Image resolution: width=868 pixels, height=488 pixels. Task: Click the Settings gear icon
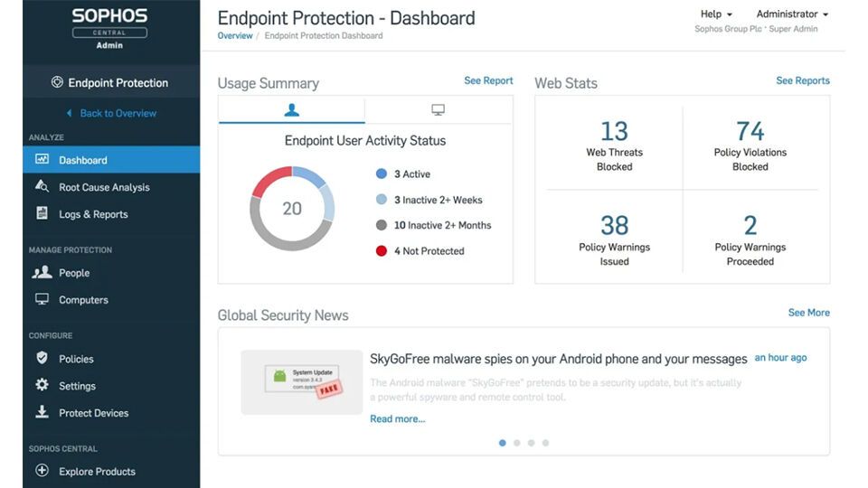[42, 385]
